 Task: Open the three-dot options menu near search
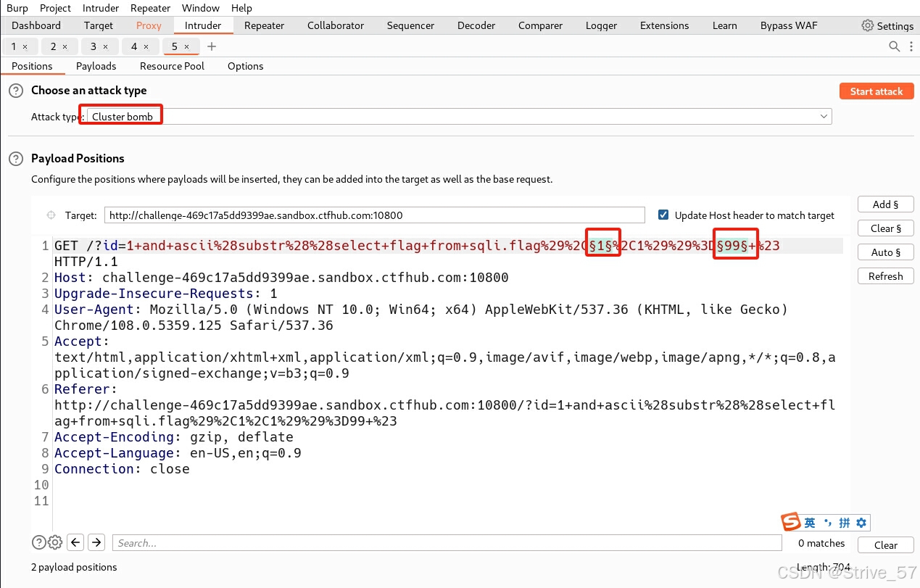[910, 46]
